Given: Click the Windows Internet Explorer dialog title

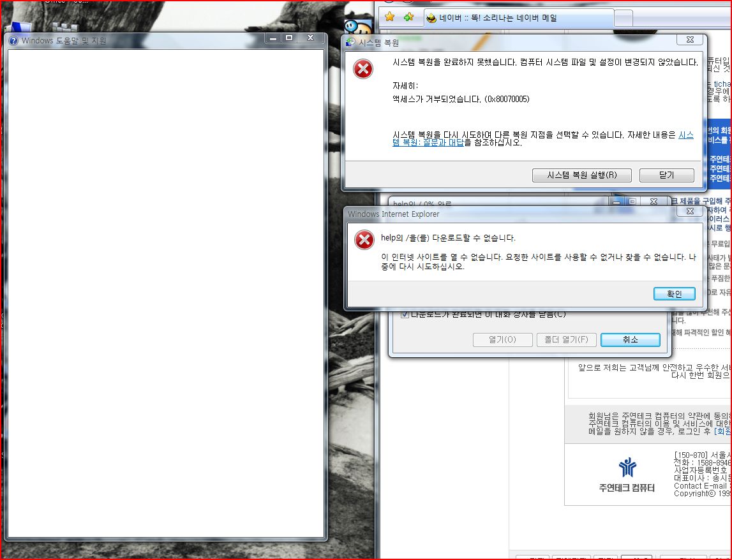Looking at the screenshot, I should tap(394, 214).
